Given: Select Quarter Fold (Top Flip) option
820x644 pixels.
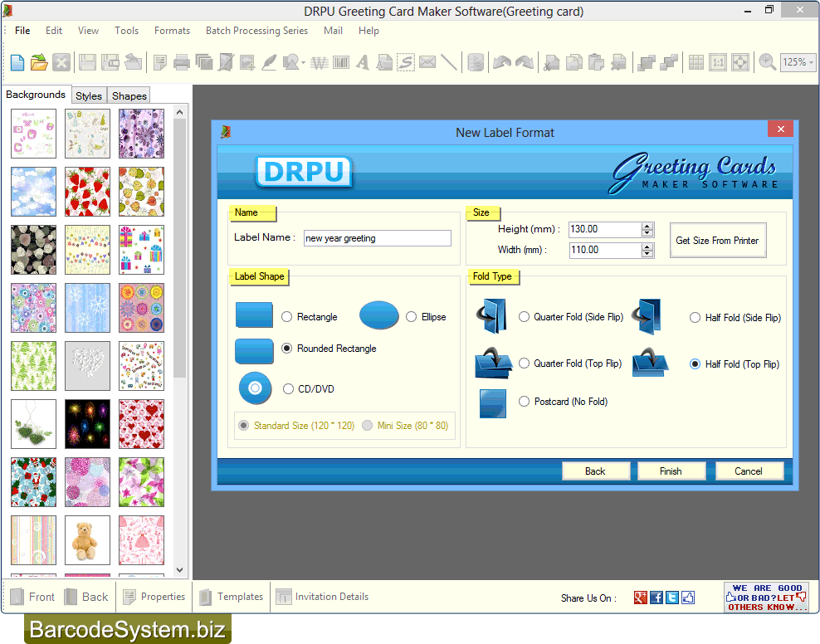Looking at the screenshot, I should 524,363.
